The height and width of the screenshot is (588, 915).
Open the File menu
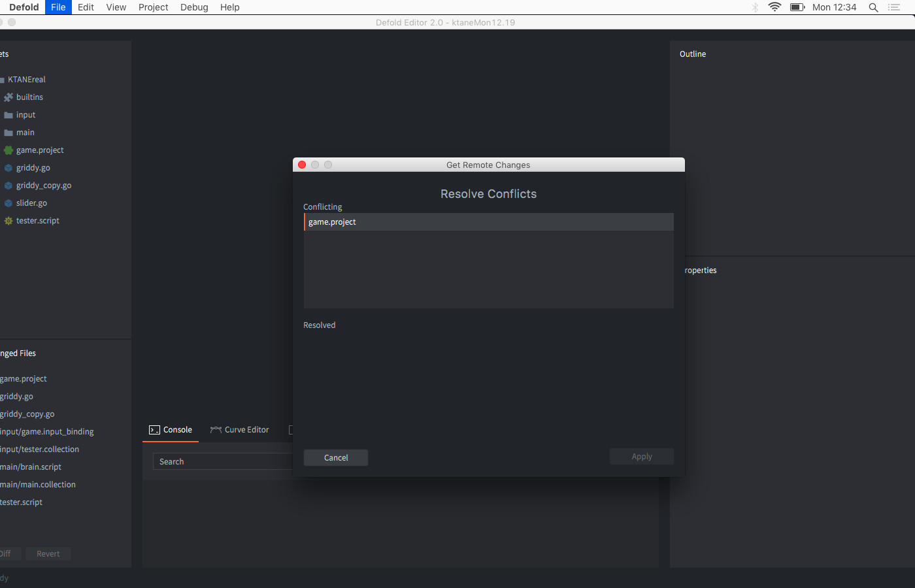[58, 7]
